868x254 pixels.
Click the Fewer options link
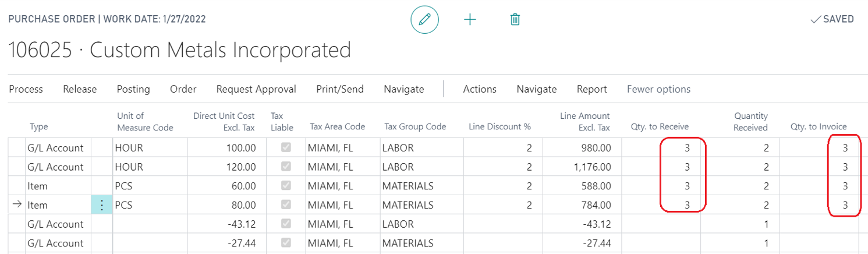coord(658,89)
